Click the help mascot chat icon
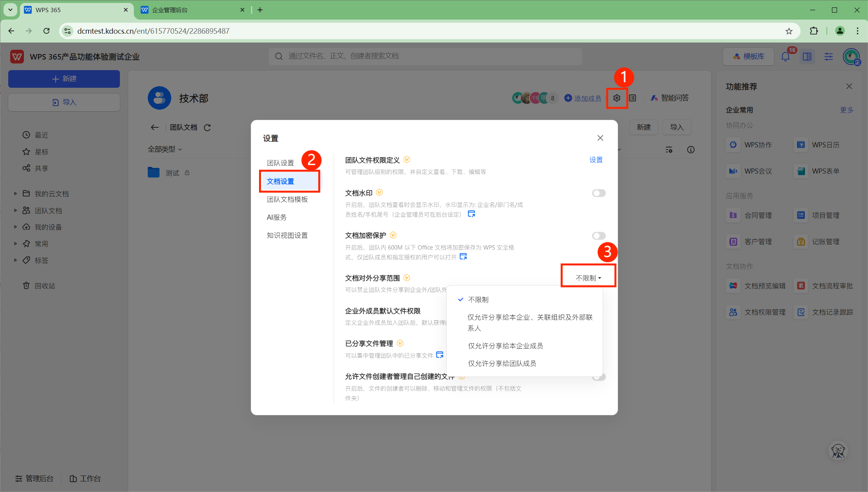This screenshot has height=492, width=868. click(x=838, y=451)
